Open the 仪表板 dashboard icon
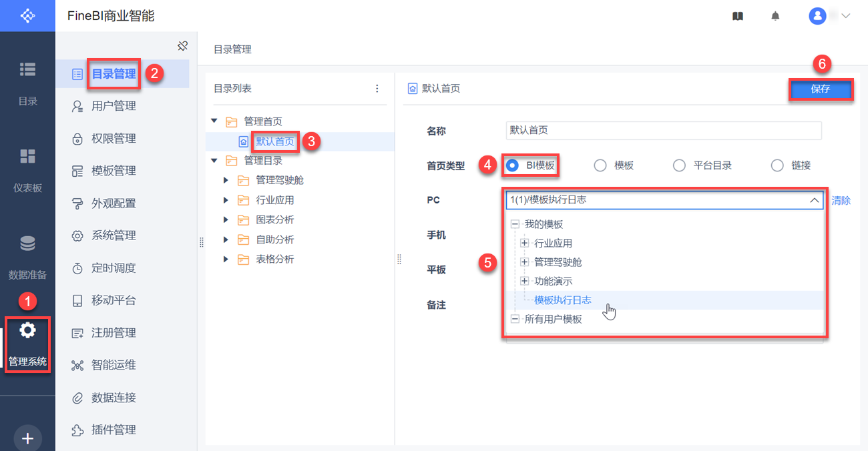The image size is (868, 451). (x=27, y=157)
